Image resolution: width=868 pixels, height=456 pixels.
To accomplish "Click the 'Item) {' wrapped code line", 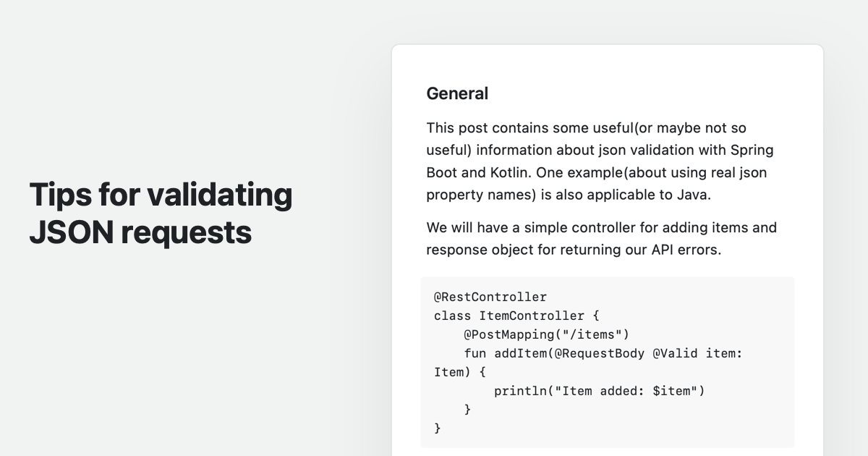I will point(460,372).
